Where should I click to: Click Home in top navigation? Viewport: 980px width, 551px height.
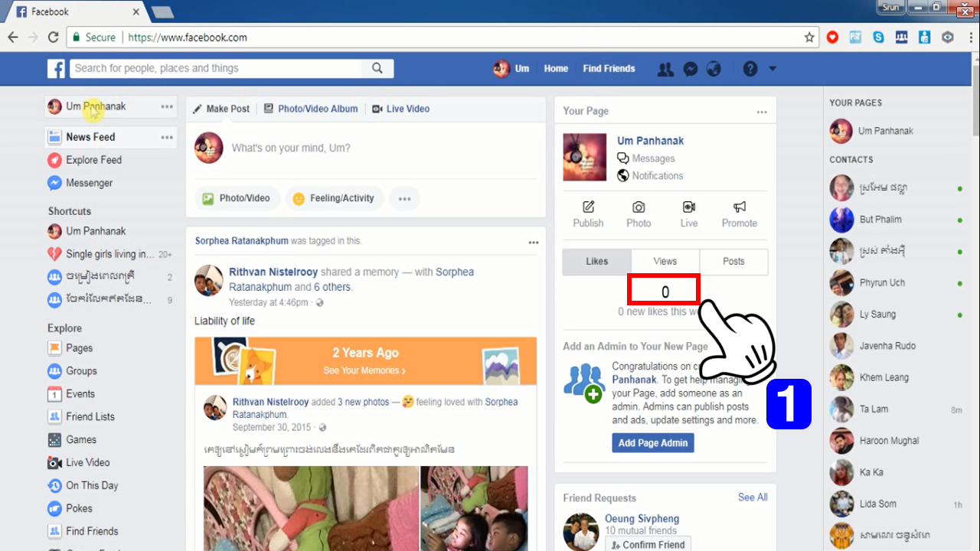556,69
